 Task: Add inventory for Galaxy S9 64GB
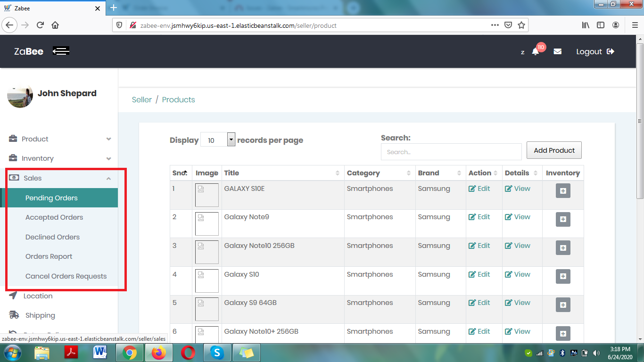coord(563,305)
